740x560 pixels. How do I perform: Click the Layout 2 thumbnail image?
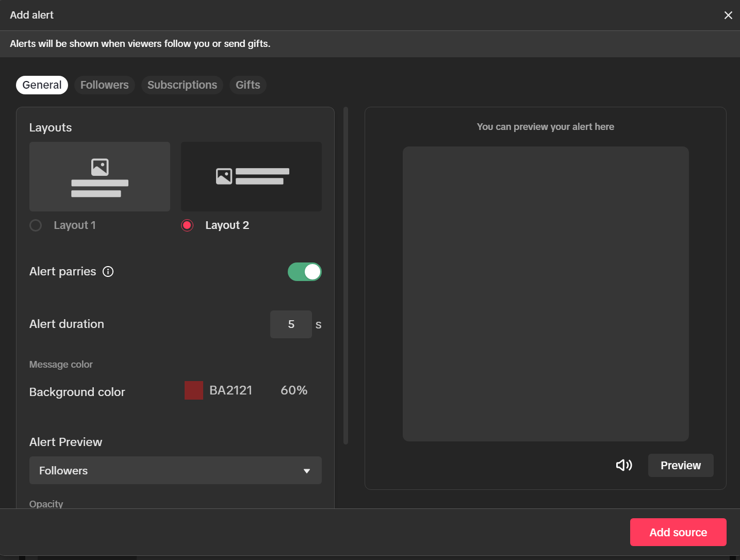pyautogui.click(x=251, y=176)
